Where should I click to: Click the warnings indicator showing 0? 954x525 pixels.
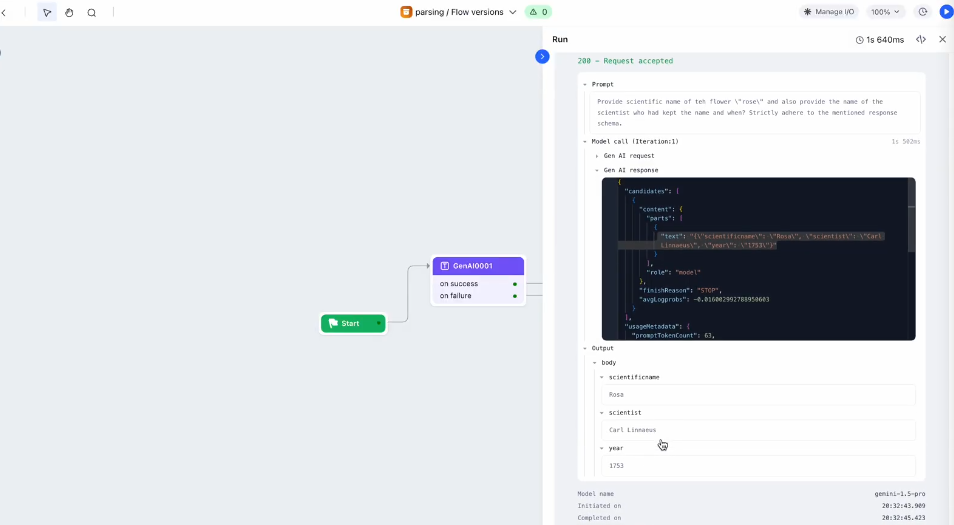(538, 12)
